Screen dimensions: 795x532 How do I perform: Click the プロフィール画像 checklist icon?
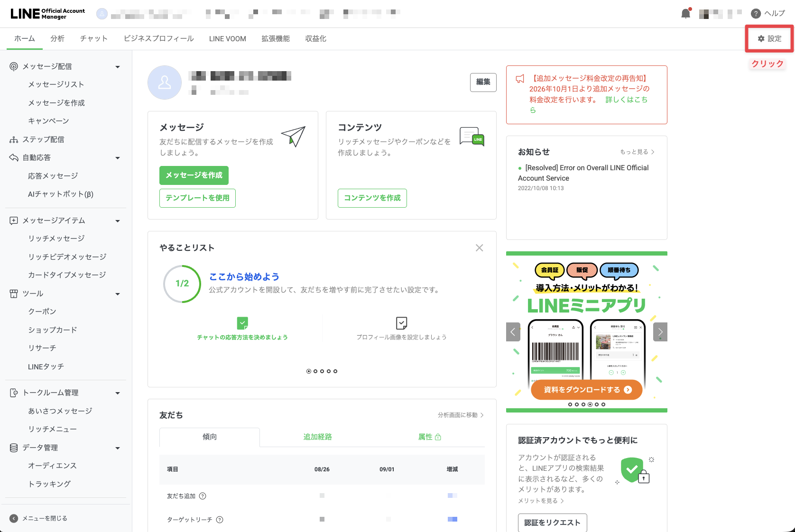(x=402, y=323)
